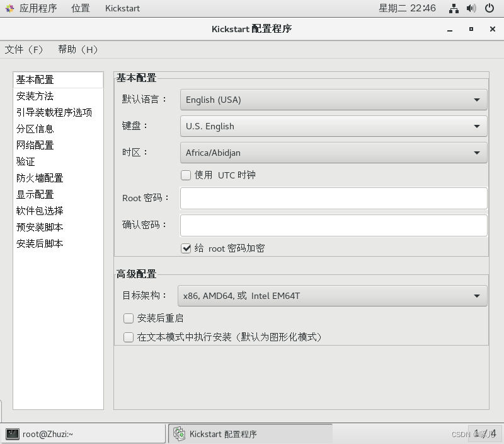The width and height of the screenshot is (504, 444).
Task: Open the 目标架构 x86, AMD64 dropdown
Action: tap(333, 296)
